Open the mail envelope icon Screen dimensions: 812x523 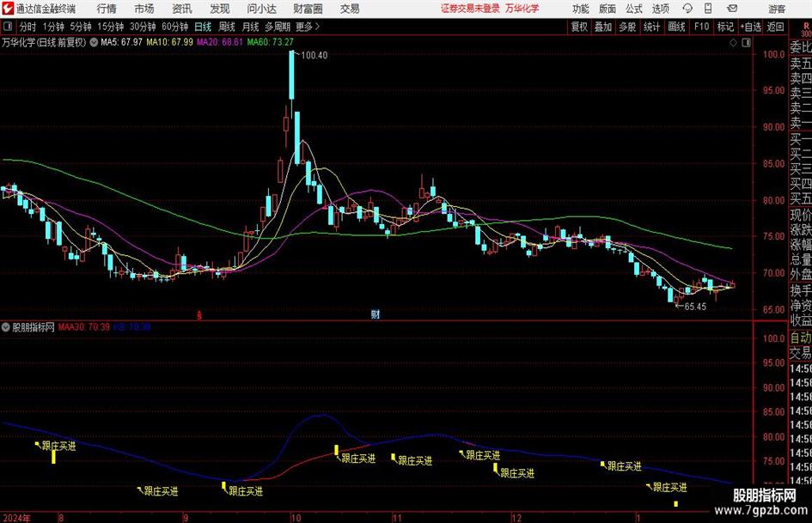click(x=732, y=9)
